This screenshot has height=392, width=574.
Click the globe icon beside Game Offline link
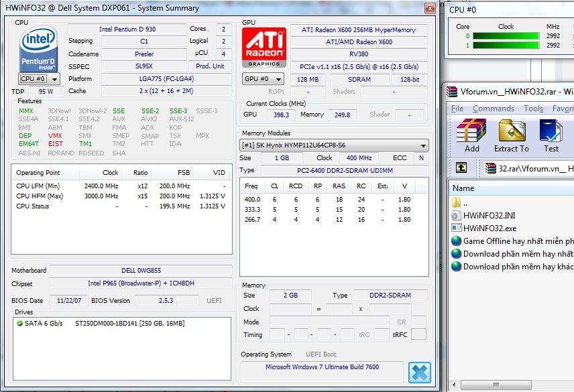[456, 241]
